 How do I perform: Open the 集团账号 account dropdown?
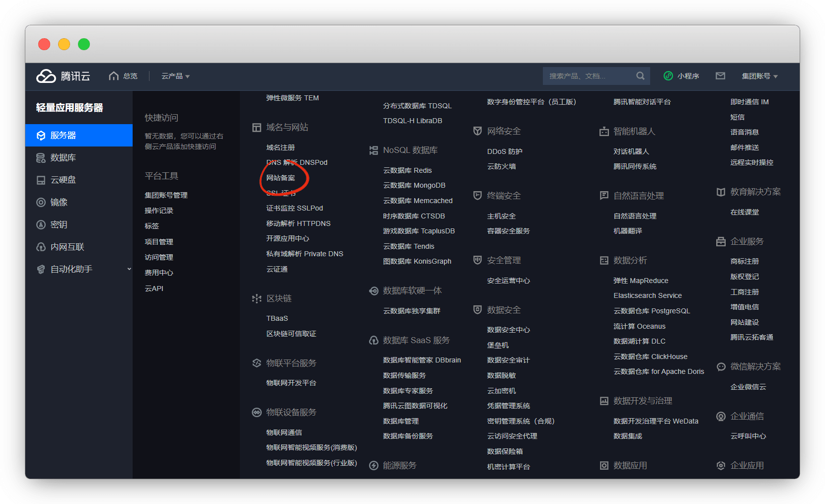tap(759, 76)
